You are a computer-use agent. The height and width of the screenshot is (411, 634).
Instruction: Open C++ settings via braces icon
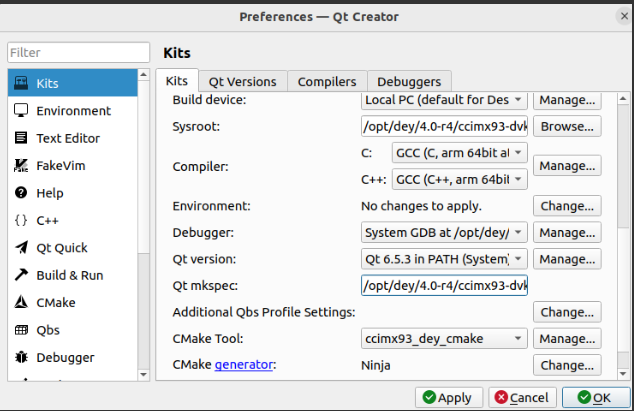(x=21, y=220)
